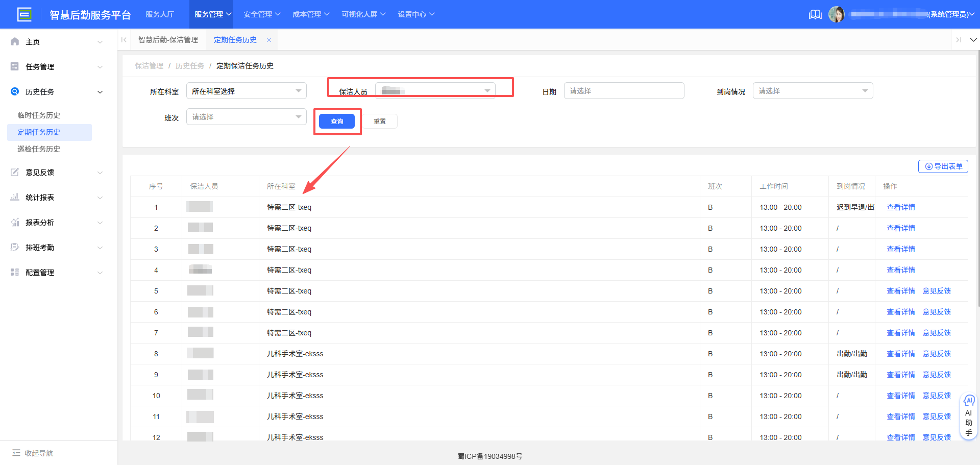Open the announcement icon near the avatar
The image size is (980, 465).
pos(815,14)
